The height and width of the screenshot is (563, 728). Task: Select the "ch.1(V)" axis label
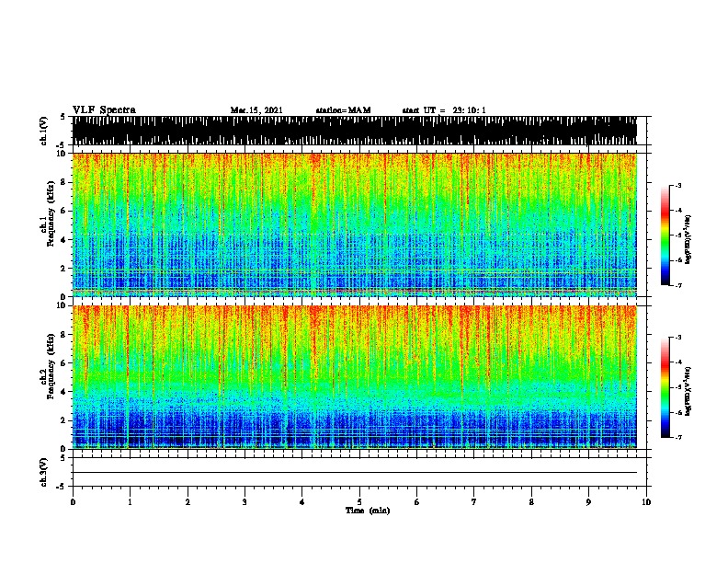point(44,131)
